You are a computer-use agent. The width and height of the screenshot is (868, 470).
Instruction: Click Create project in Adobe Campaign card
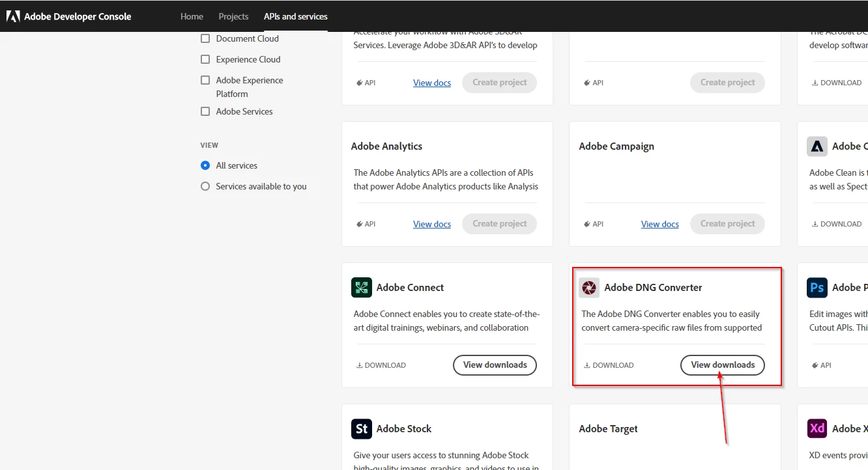tap(727, 224)
